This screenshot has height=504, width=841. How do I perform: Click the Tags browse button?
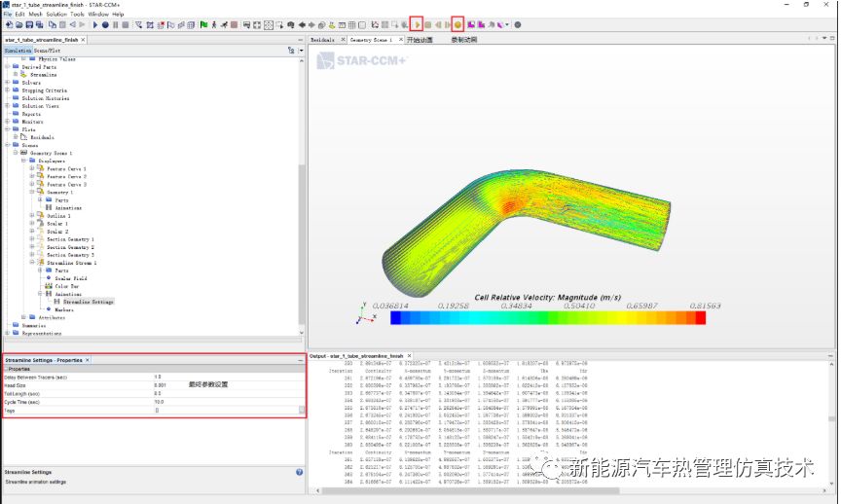pos(302,411)
